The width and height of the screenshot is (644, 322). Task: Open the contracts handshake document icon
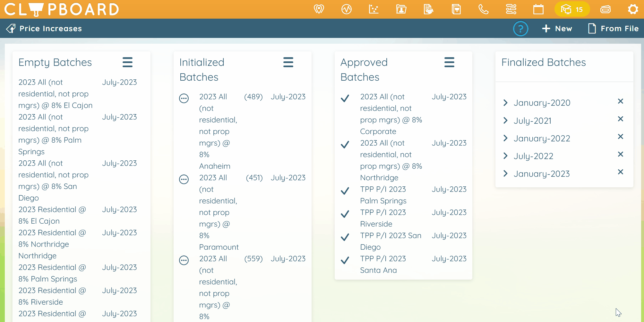(428, 9)
